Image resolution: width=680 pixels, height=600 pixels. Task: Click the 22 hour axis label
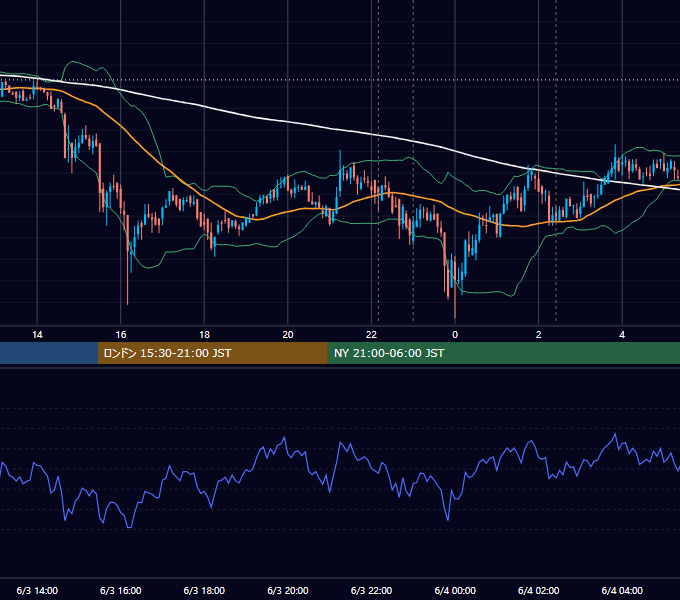tap(371, 335)
